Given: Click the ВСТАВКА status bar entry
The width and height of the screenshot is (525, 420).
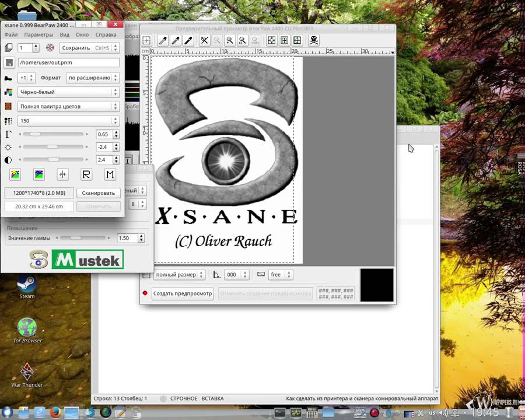Looking at the screenshot, I should coord(212,398).
